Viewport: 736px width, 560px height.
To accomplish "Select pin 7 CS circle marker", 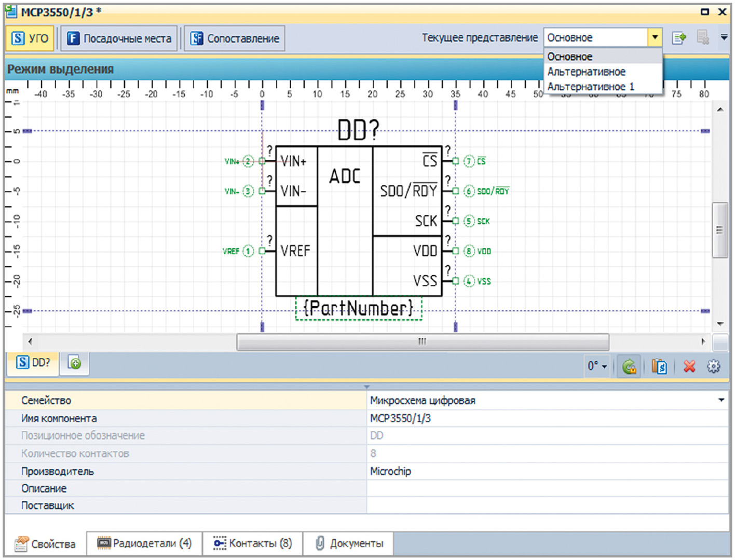I will click(x=469, y=161).
